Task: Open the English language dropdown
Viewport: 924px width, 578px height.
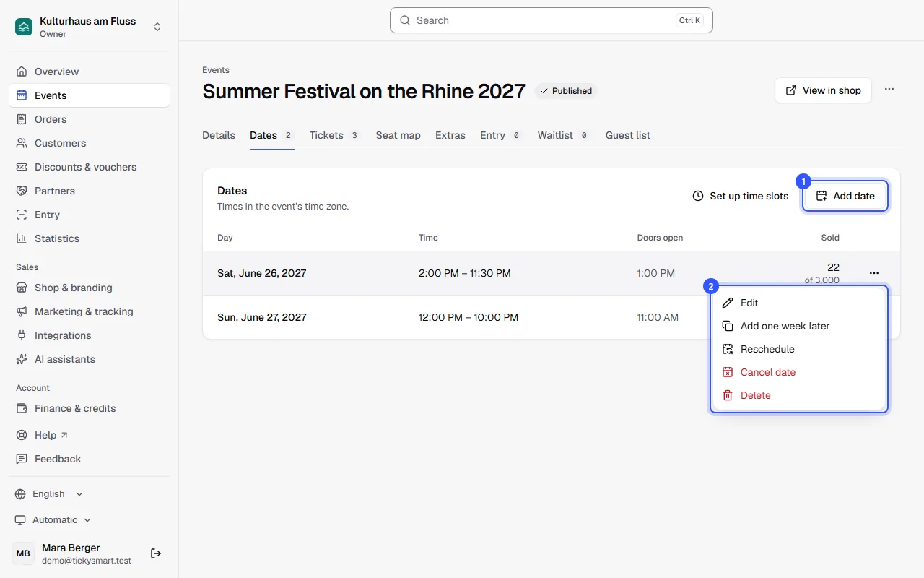Action: 49,494
